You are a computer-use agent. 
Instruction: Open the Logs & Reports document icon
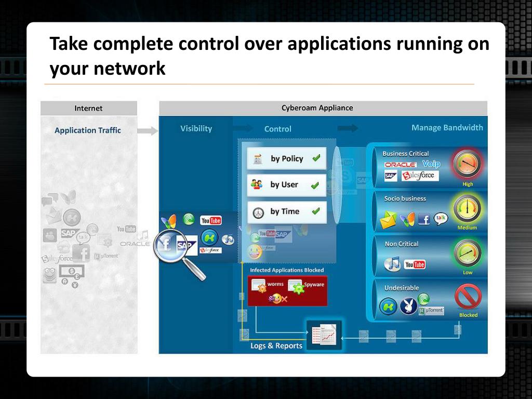tap(324, 334)
